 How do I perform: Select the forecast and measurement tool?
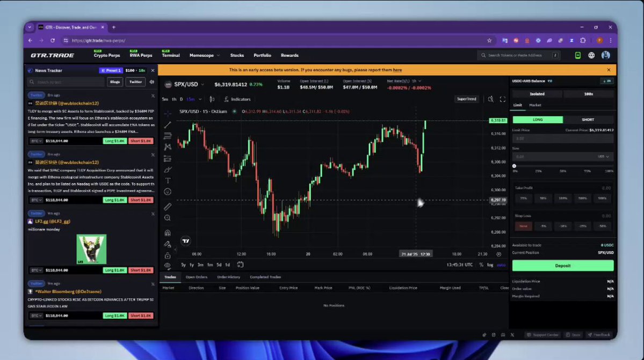(168, 158)
